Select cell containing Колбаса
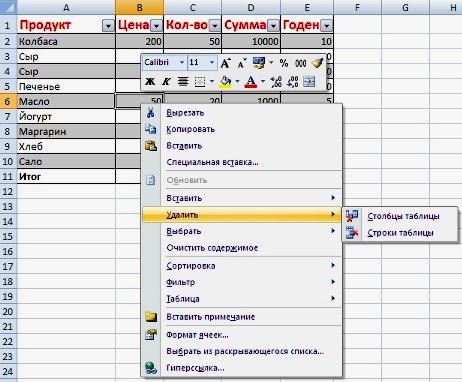 click(66, 41)
